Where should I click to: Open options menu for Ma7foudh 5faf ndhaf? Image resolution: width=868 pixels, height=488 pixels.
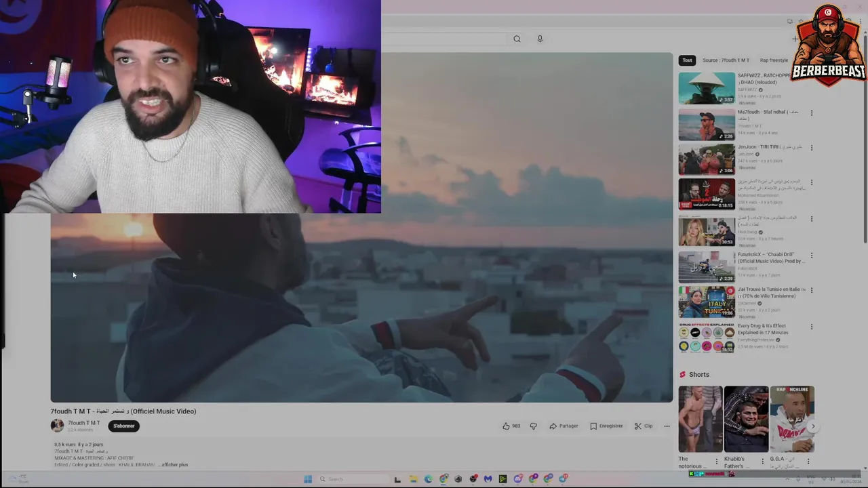pyautogui.click(x=811, y=113)
